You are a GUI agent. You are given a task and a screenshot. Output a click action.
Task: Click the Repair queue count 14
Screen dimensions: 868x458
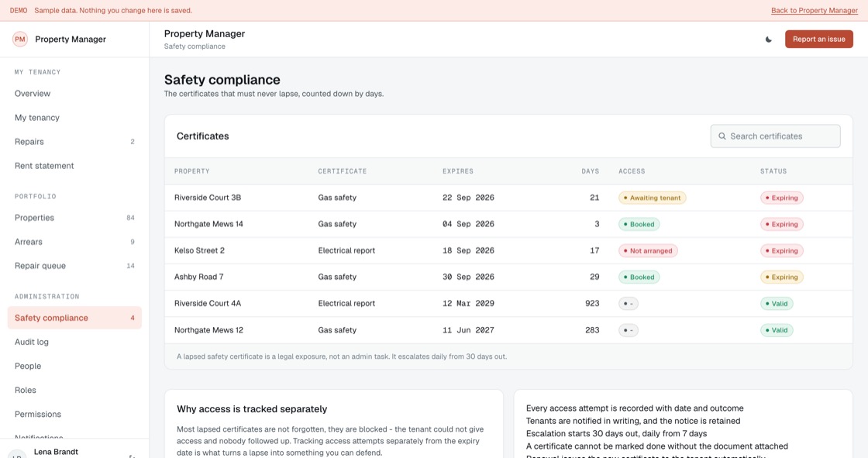131,266
